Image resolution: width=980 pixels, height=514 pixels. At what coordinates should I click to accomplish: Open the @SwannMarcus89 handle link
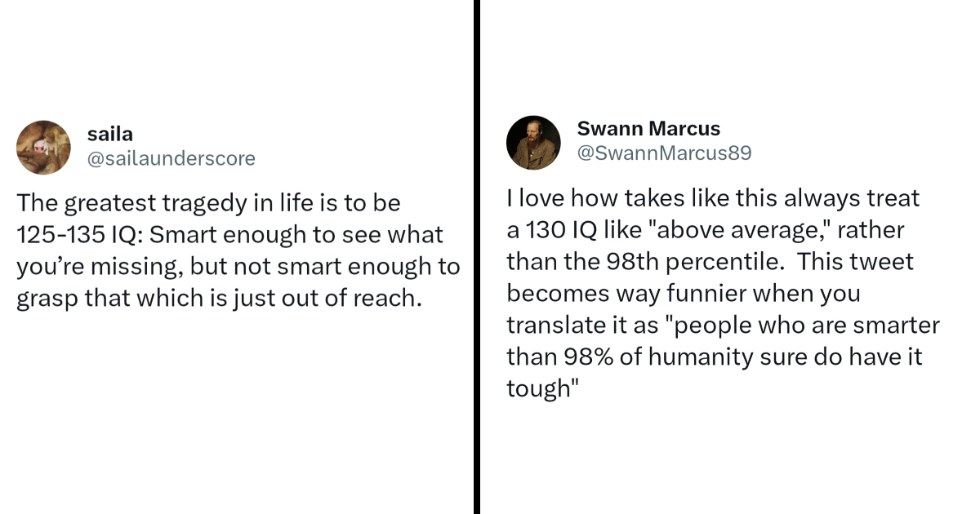point(664,153)
